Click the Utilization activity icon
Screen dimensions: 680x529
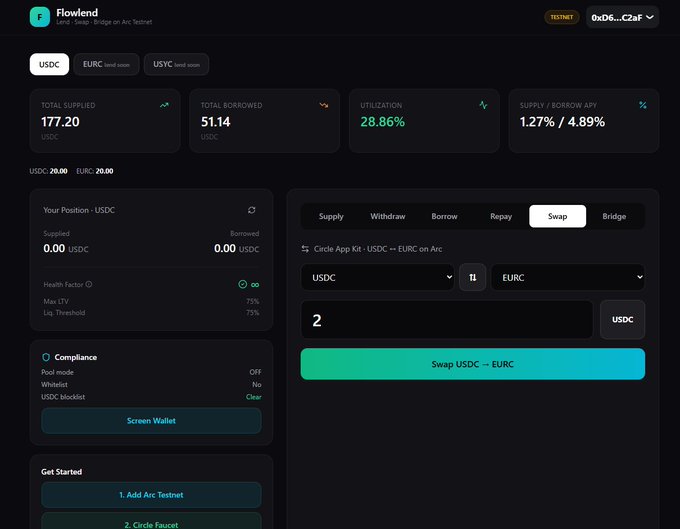point(483,105)
